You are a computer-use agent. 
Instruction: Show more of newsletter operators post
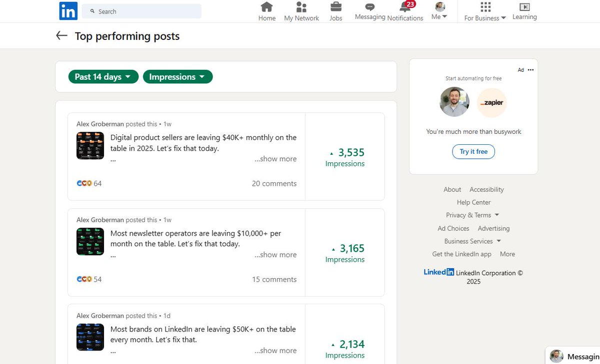click(x=275, y=255)
